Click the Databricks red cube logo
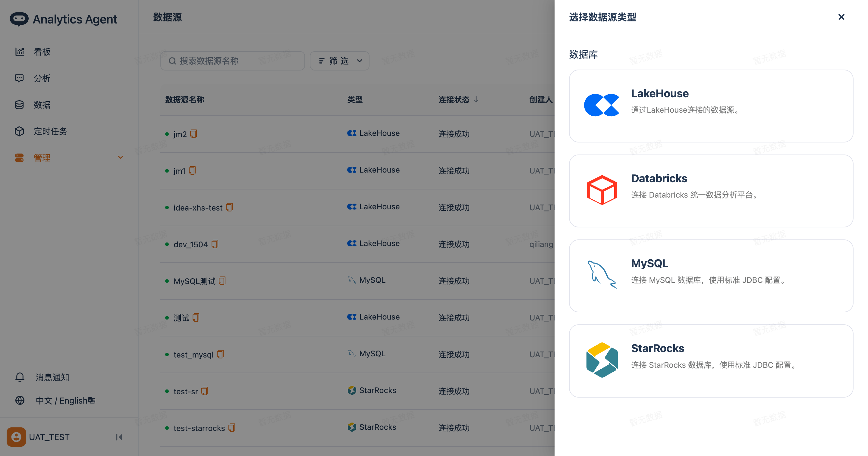868x456 pixels. [602, 190]
